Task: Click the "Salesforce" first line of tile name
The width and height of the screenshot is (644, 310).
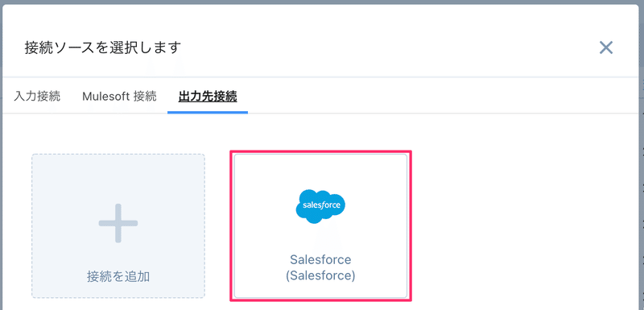Action: (320, 259)
